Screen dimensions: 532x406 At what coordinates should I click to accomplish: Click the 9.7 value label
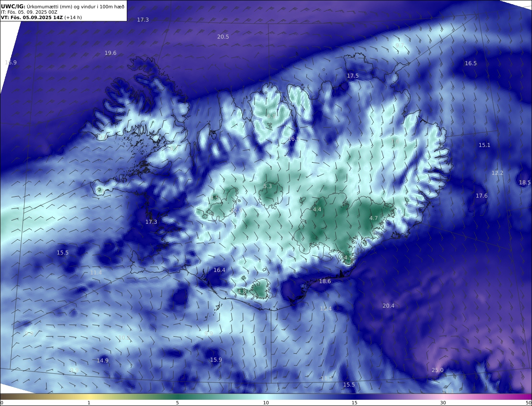tap(400, 45)
